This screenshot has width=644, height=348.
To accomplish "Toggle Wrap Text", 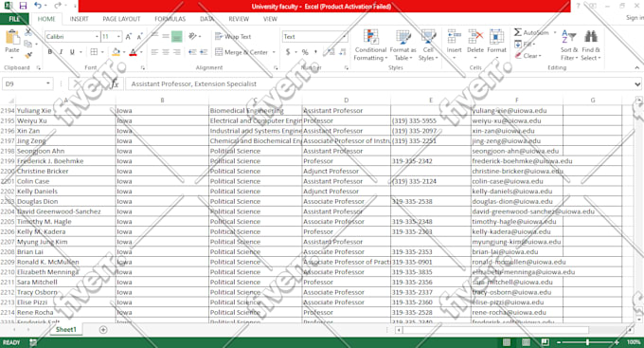I will pyautogui.click(x=233, y=37).
